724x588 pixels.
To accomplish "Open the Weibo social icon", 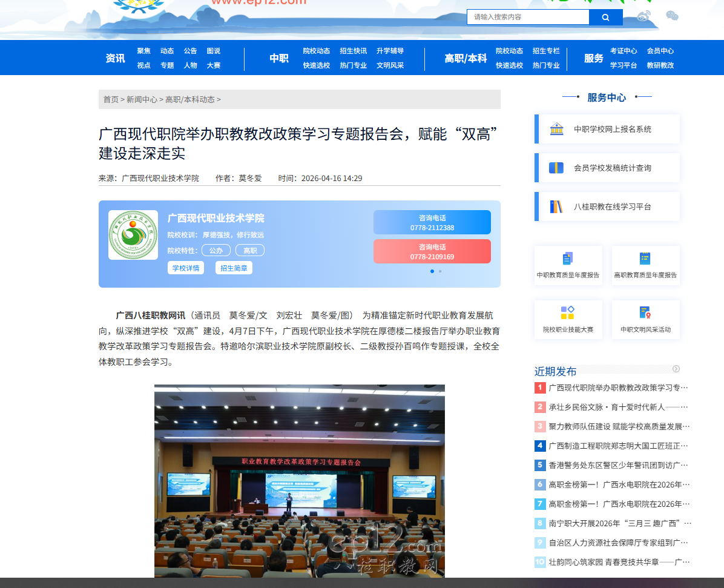I will click(644, 16).
